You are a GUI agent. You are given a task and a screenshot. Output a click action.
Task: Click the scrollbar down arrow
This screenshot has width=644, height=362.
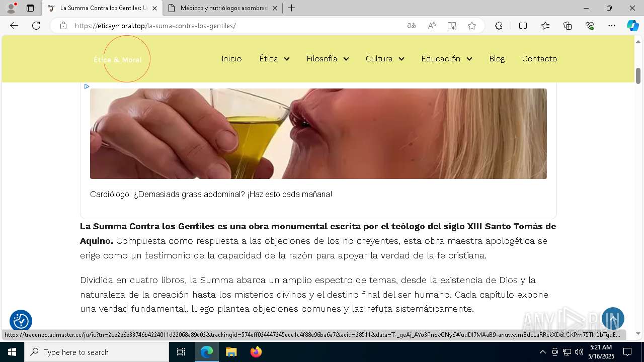pos(638,333)
